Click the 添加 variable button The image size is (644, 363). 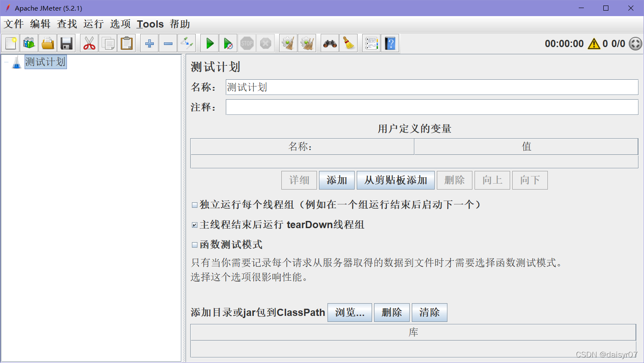click(x=337, y=180)
